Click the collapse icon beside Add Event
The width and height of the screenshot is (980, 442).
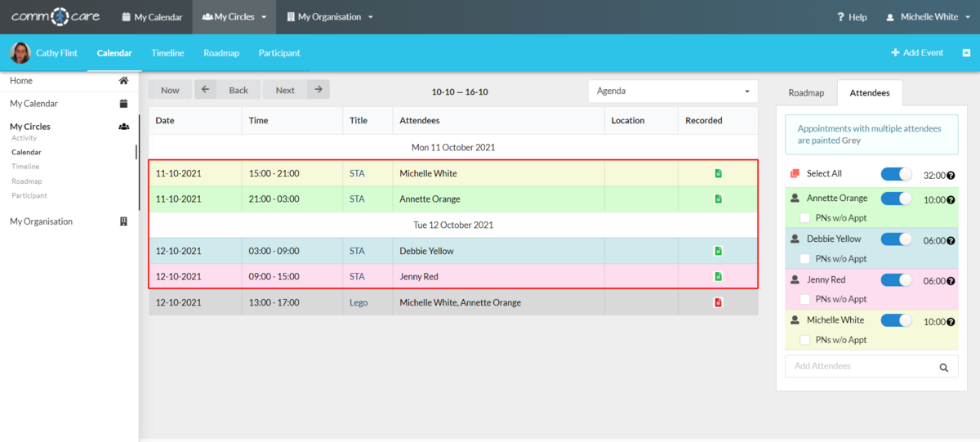pos(966,53)
